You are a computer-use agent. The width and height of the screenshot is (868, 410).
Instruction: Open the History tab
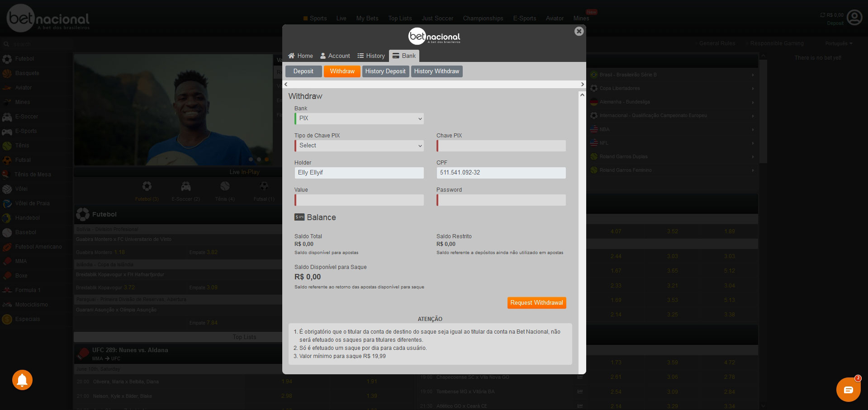pos(371,56)
